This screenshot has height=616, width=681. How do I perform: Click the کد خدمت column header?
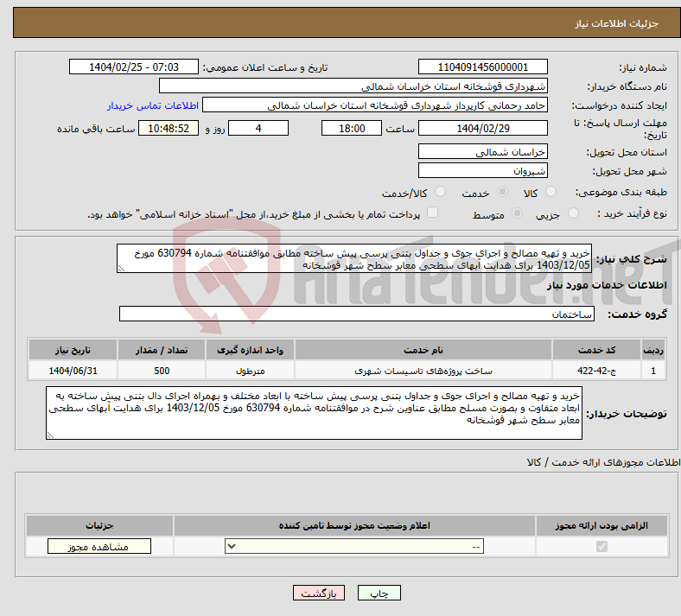coord(597,350)
